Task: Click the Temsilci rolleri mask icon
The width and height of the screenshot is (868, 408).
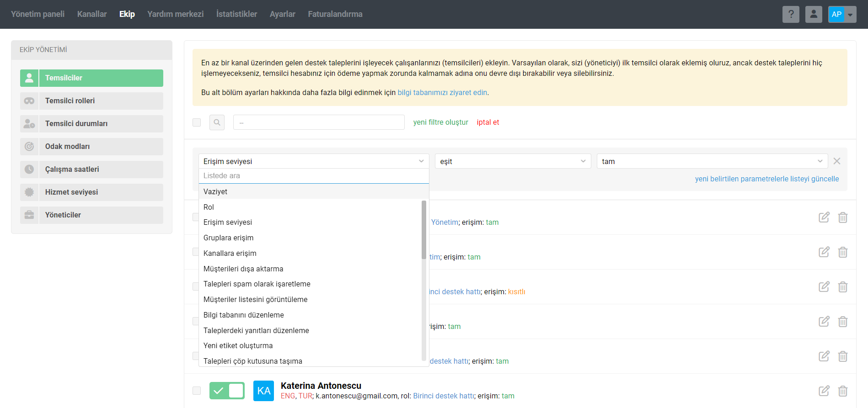Action: 29,101
